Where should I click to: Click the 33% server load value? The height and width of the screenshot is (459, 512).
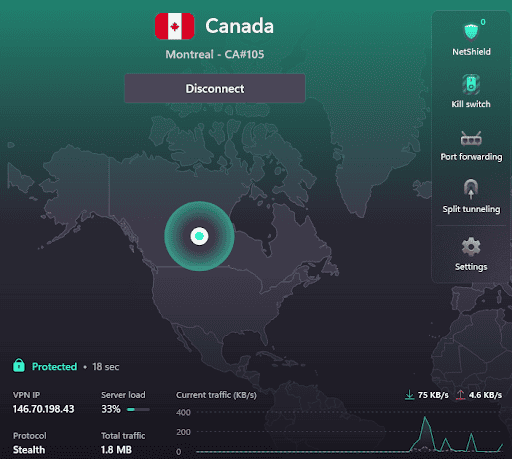coord(111,409)
